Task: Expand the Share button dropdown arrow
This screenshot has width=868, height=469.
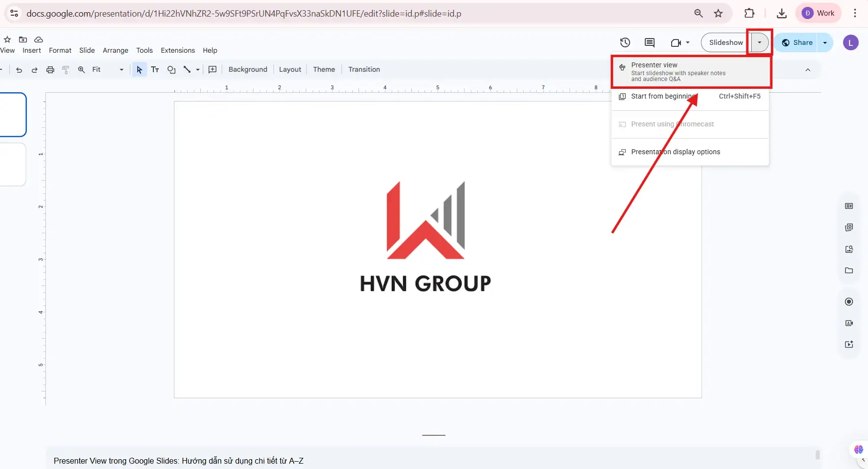Action: tap(825, 42)
